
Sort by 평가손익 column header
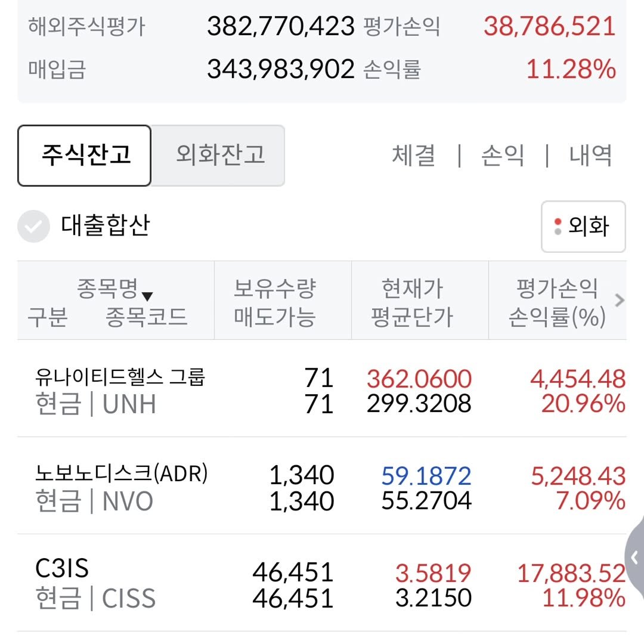[x=556, y=289]
